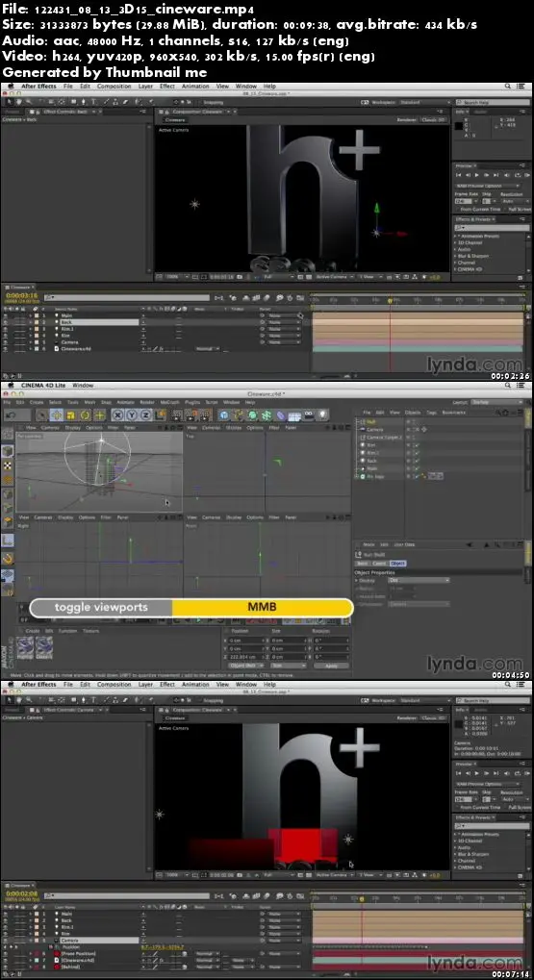Open the Composition menu in 00:02:26 frame

(x=114, y=87)
